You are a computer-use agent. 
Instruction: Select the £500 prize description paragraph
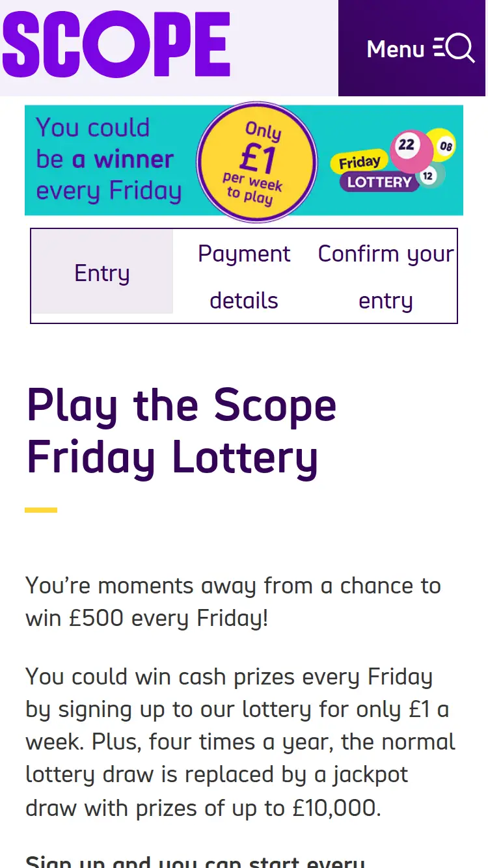tap(233, 602)
